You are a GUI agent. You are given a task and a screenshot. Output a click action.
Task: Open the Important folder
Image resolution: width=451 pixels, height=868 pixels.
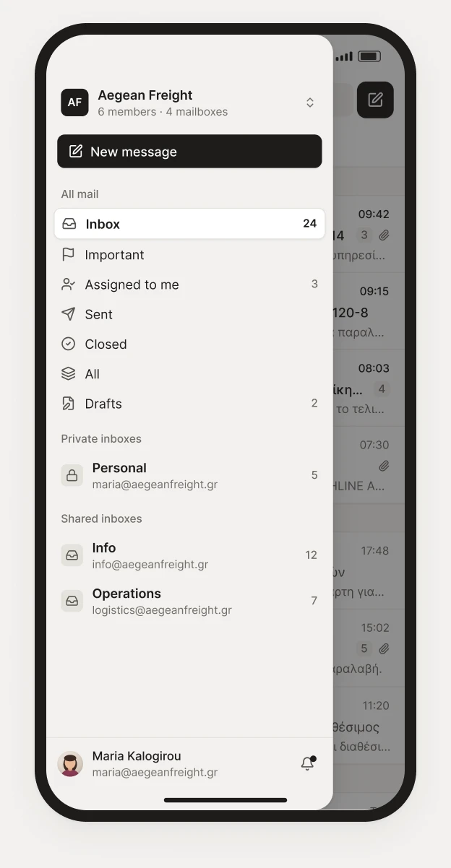pos(189,254)
